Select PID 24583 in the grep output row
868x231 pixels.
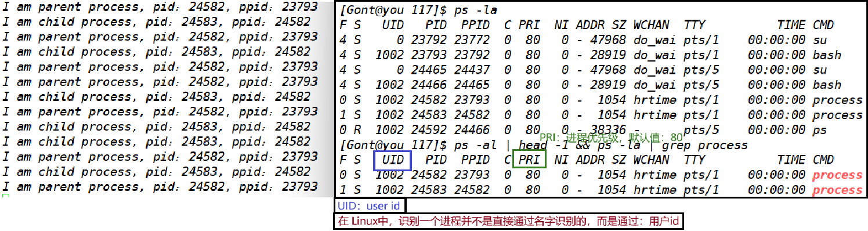pos(429,190)
